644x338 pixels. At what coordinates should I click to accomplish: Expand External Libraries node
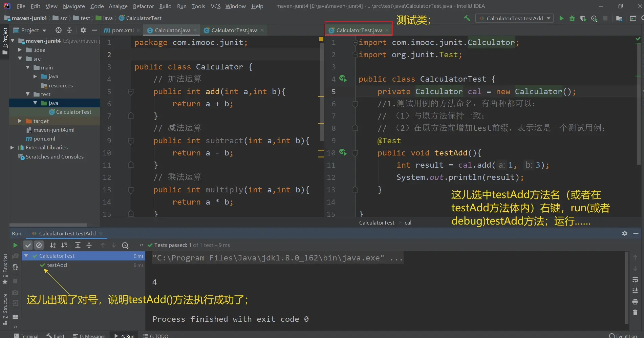[13, 147]
